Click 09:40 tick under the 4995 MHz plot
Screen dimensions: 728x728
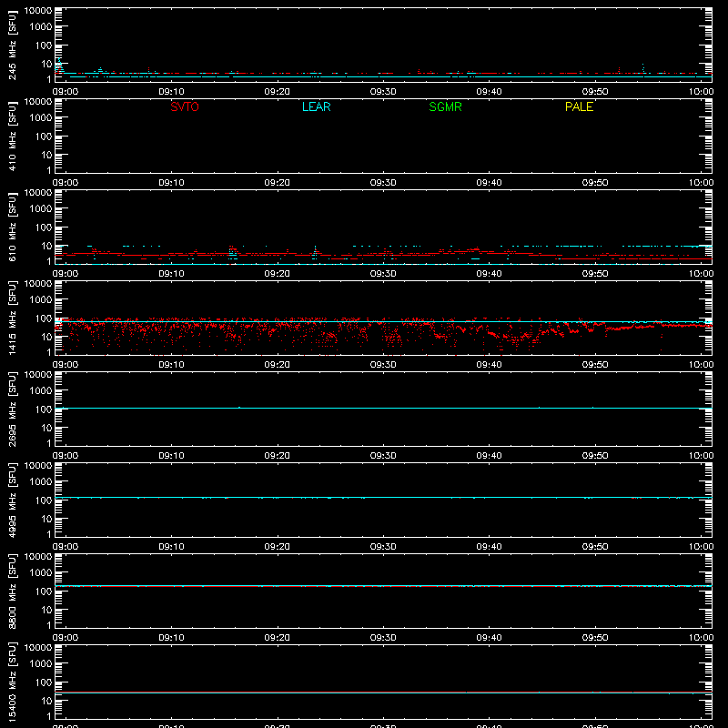489,547
